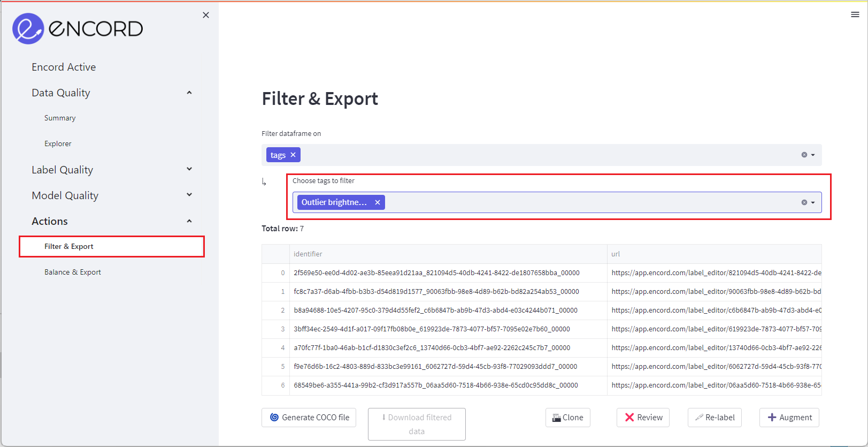Remove the 'Outlier brightne...' tag chip
The height and width of the screenshot is (447, 868).
coord(378,202)
